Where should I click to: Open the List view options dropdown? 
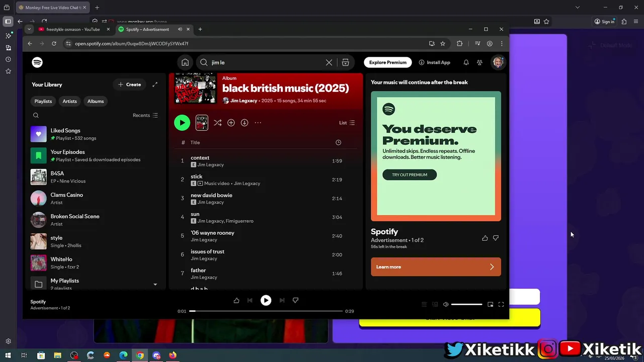point(347,123)
